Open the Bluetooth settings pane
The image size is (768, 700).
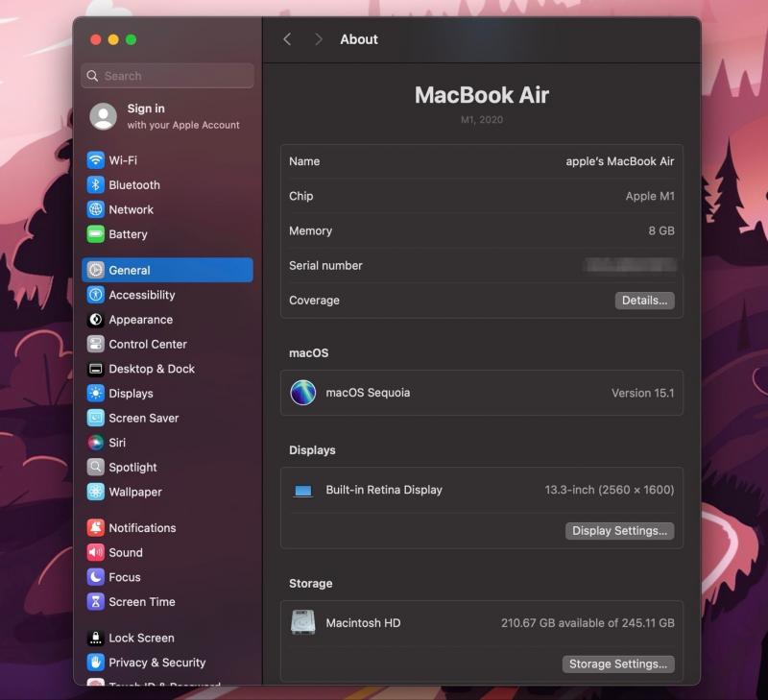click(167, 184)
